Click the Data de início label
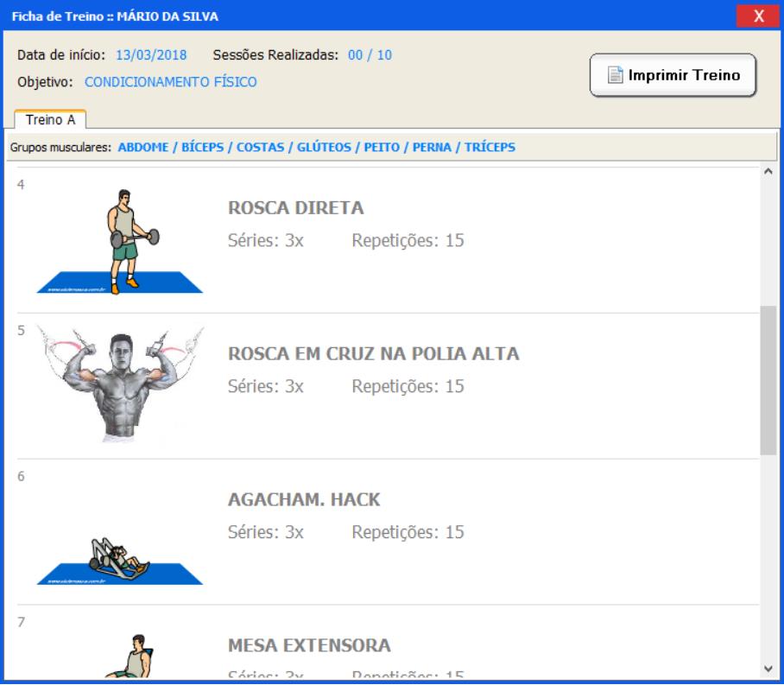This screenshot has height=685, width=784. (x=61, y=55)
